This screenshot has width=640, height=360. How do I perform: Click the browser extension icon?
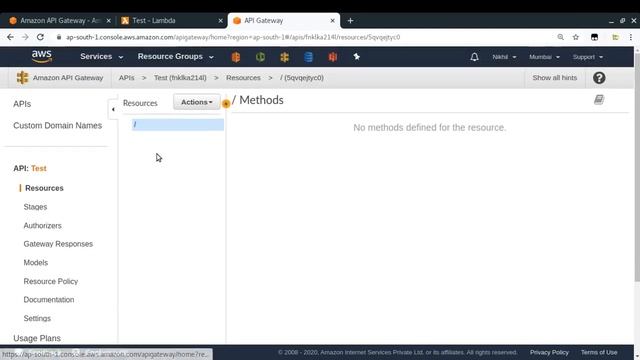pos(594,37)
